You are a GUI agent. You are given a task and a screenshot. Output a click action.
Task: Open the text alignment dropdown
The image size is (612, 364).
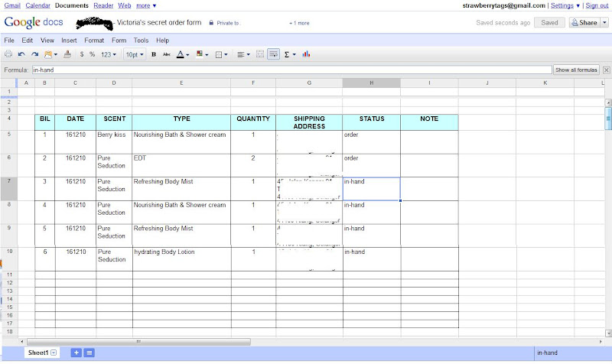click(x=243, y=54)
